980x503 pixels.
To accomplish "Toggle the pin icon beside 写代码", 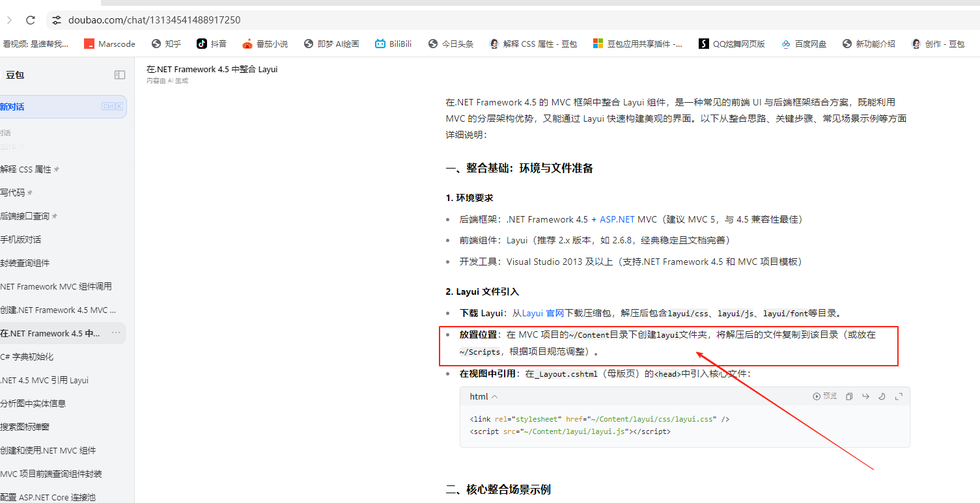I will point(30,193).
